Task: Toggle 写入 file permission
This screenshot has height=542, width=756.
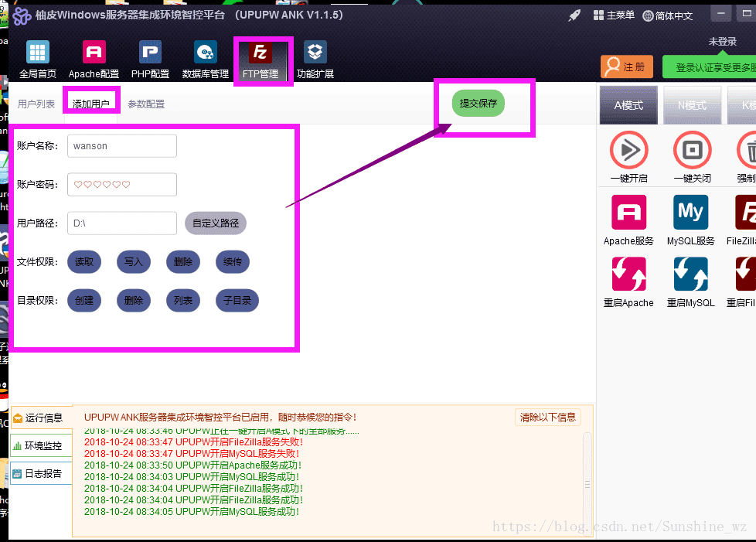Action: pos(134,262)
